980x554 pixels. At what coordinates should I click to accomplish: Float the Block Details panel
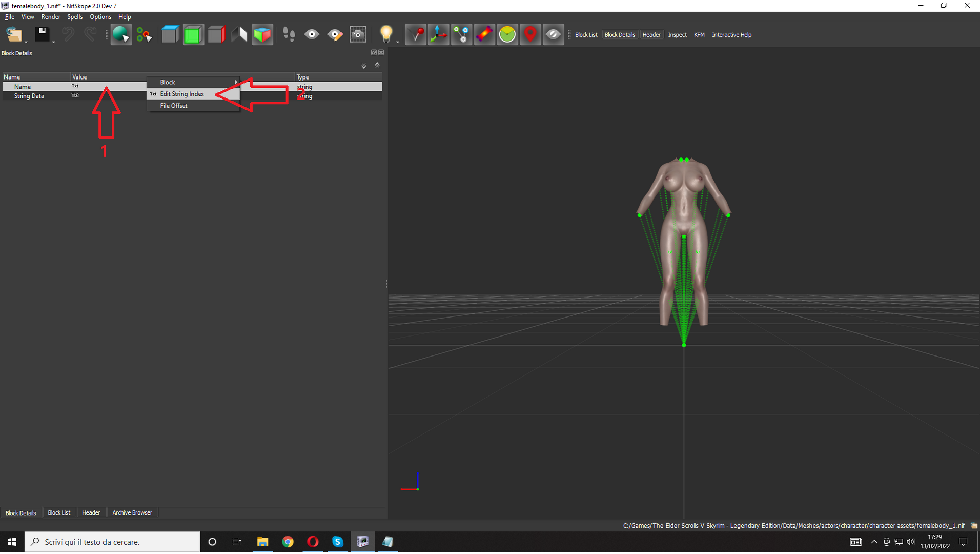(x=374, y=52)
